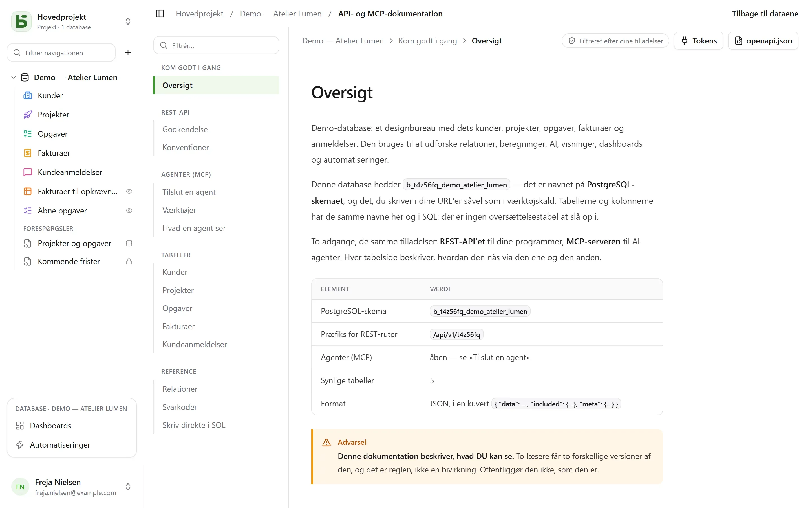Select the Opgaver checklist icon

[x=28, y=134]
